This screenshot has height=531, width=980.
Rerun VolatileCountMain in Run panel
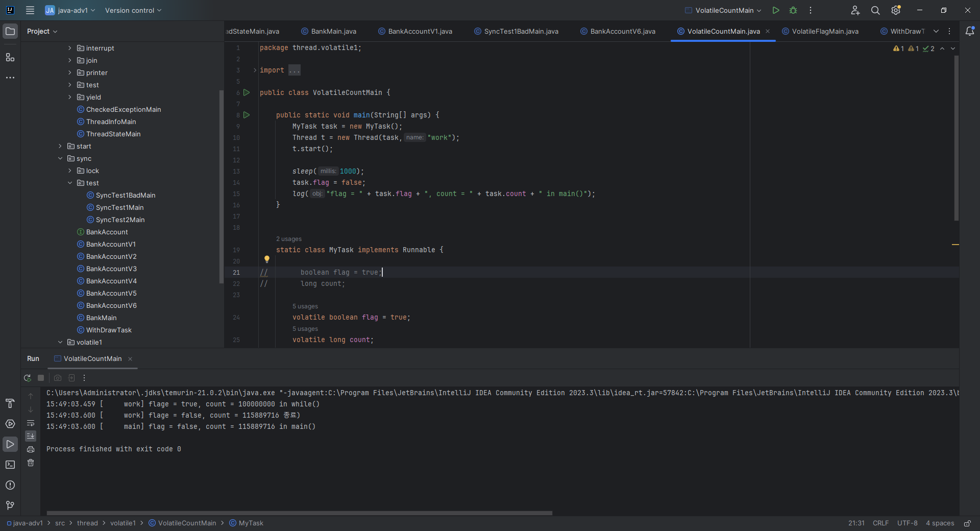pos(27,378)
